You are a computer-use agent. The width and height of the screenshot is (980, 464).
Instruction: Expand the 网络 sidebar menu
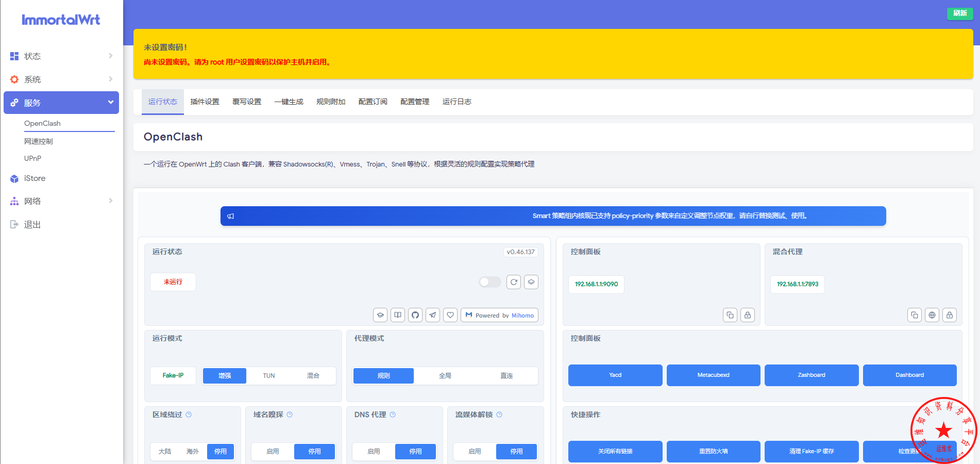click(61, 201)
